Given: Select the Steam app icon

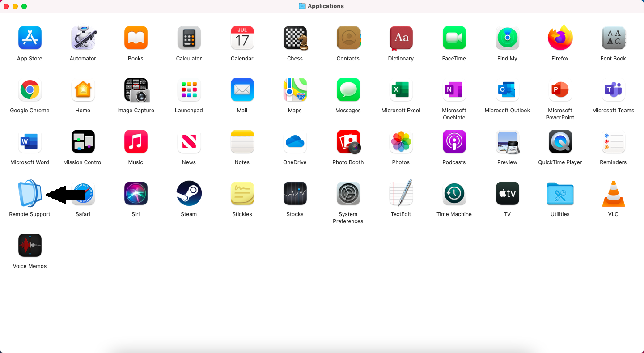Looking at the screenshot, I should point(189,193).
